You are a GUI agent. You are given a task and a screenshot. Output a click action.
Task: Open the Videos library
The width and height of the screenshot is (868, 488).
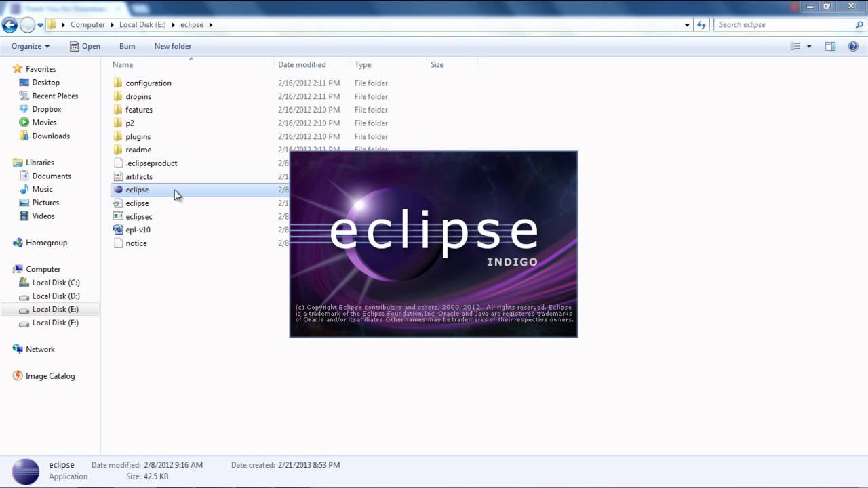point(43,216)
